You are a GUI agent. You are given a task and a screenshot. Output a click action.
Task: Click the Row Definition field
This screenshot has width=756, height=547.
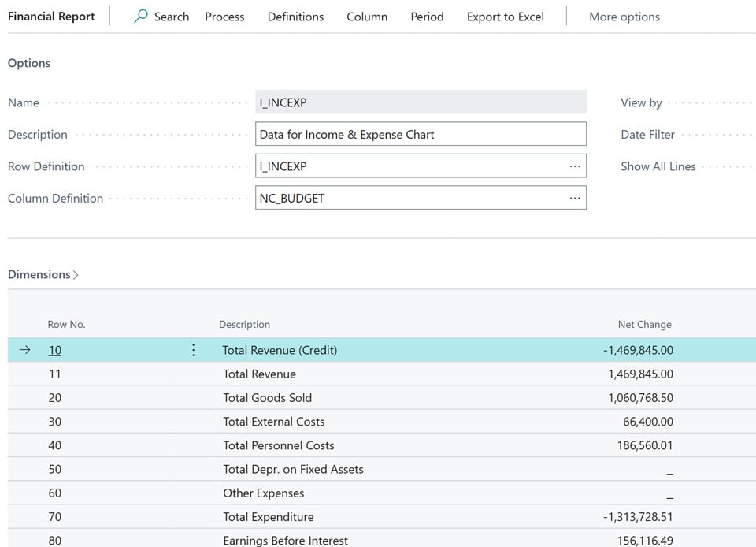coord(421,166)
